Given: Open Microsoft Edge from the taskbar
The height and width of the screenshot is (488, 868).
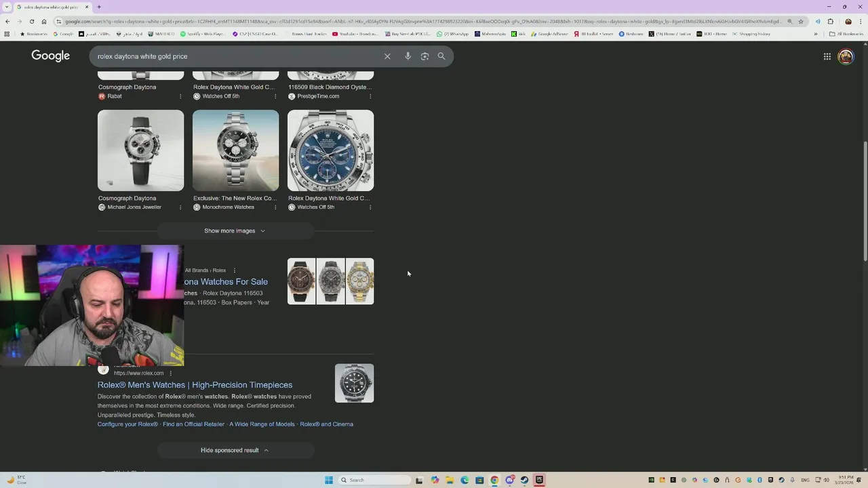Looking at the screenshot, I should pyautogui.click(x=465, y=480).
